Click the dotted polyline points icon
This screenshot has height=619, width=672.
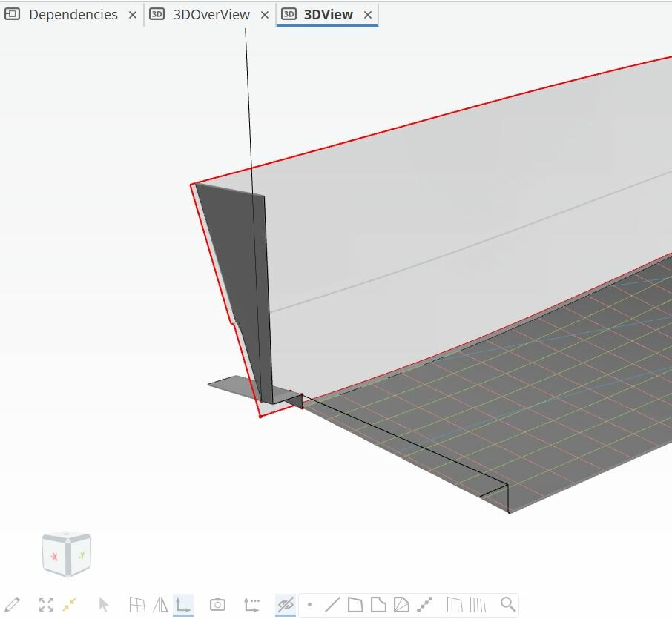pyautogui.click(x=424, y=605)
